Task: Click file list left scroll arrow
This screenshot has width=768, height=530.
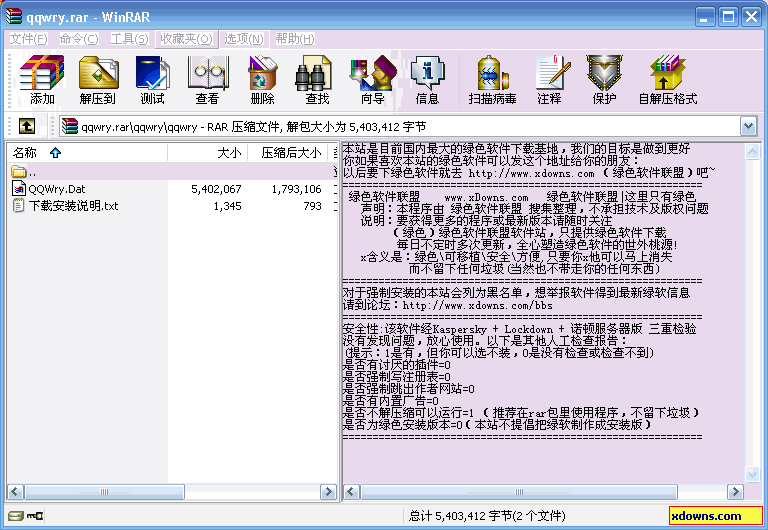Action: coord(15,491)
